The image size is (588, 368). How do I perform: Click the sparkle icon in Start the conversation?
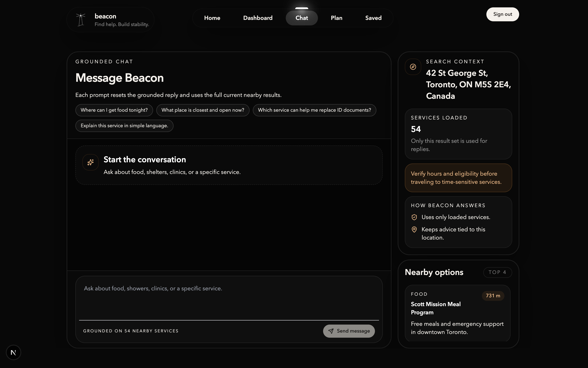tap(91, 162)
